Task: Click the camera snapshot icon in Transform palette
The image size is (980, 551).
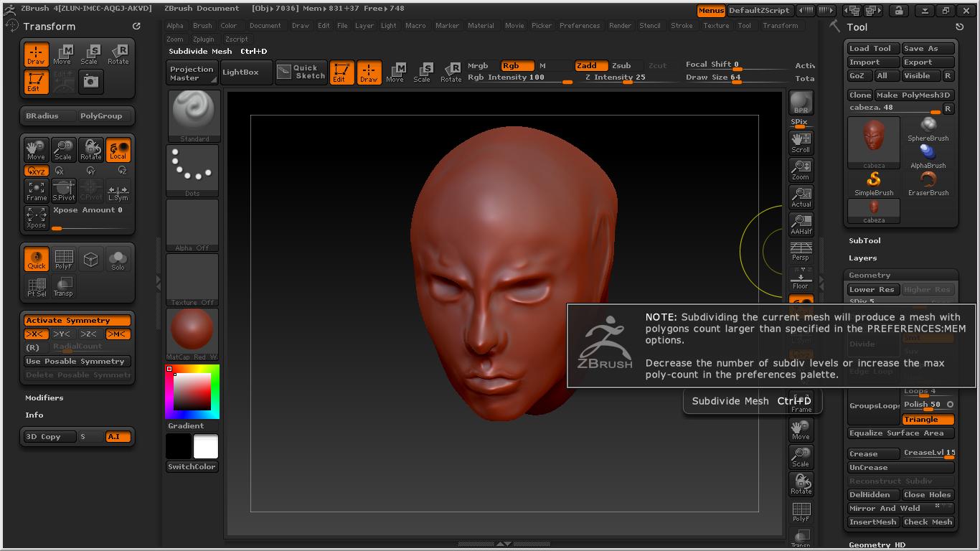Action: (x=90, y=81)
